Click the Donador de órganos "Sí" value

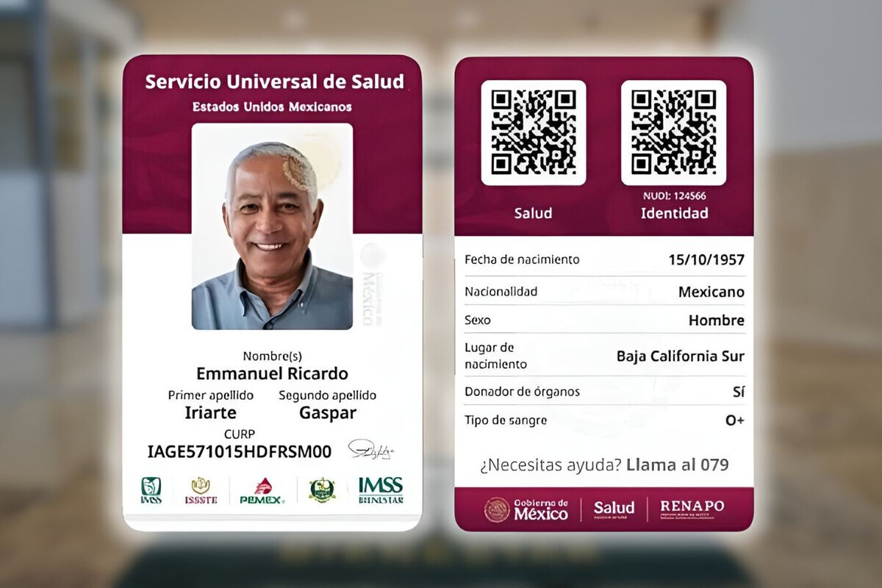click(738, 392)
